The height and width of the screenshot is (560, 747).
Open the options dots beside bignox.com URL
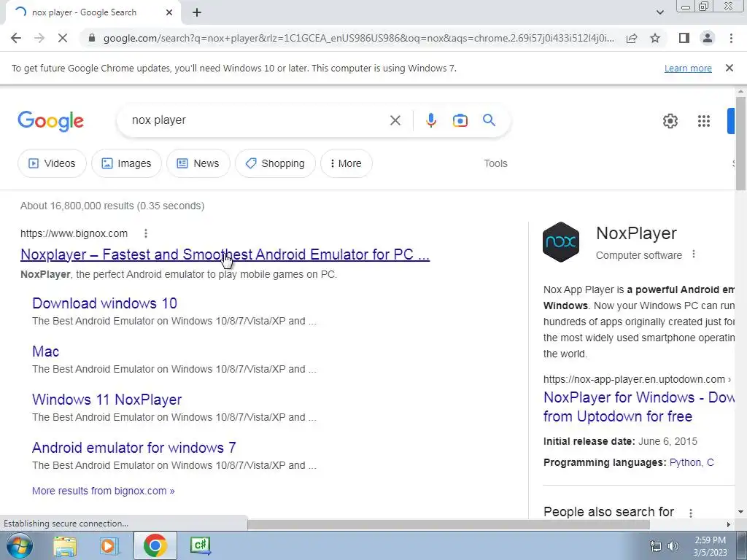[146, 233]
